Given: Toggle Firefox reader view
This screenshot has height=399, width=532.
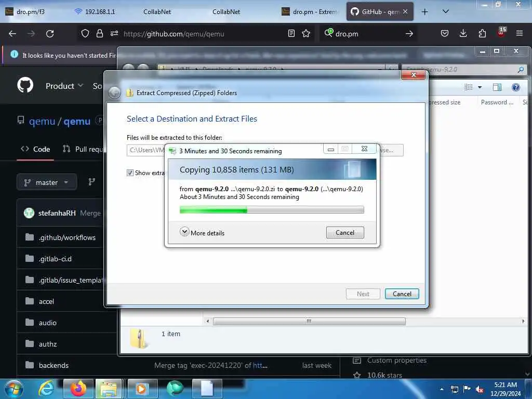Looking at the screenshot, I should click(x=291, y=34).
